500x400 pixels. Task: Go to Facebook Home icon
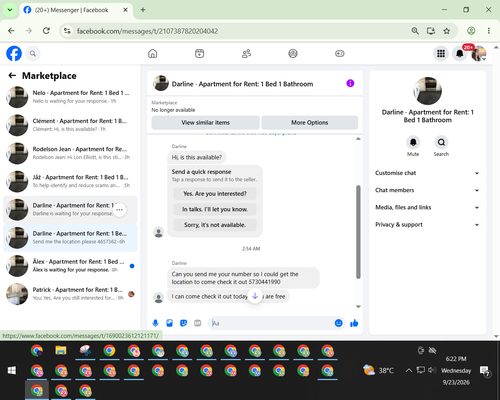pos(153,53)
